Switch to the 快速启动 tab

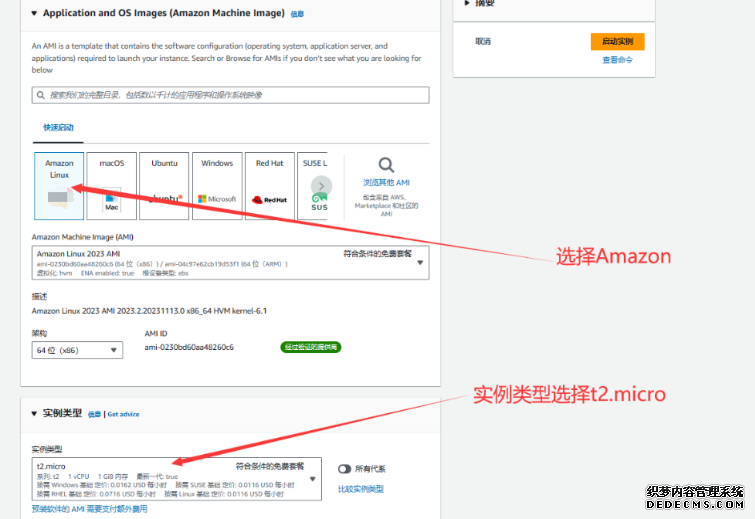pos(58,128)
